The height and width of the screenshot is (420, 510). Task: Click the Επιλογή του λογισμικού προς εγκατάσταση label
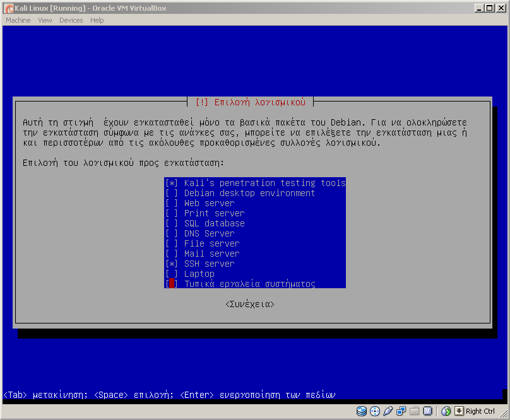coord(123,163)
